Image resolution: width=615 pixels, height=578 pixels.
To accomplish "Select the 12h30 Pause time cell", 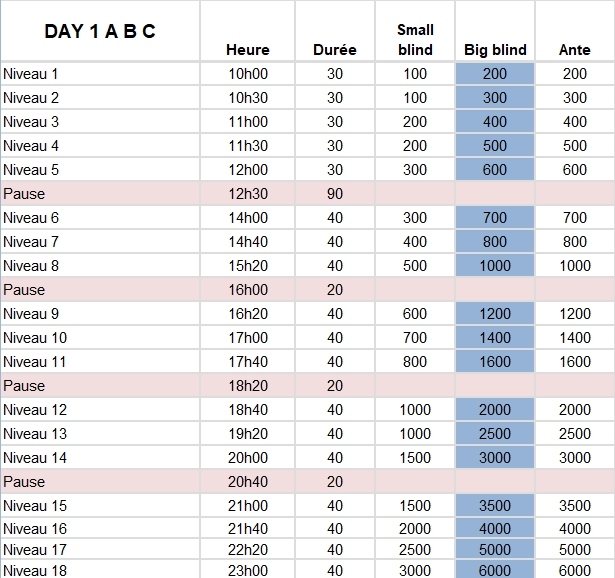I will pyautogui.click(x=248, y=194).
